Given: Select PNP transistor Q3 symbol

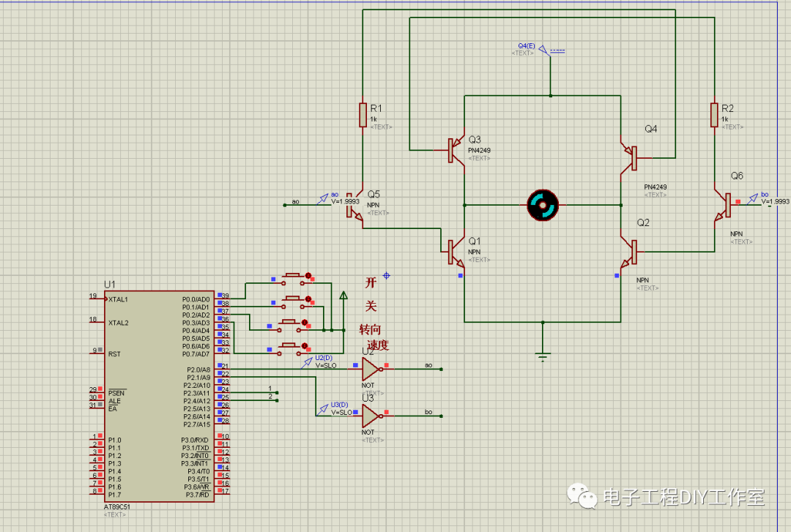Looking at the screenshot, I should pyautogui.click(x=456, y=150).
